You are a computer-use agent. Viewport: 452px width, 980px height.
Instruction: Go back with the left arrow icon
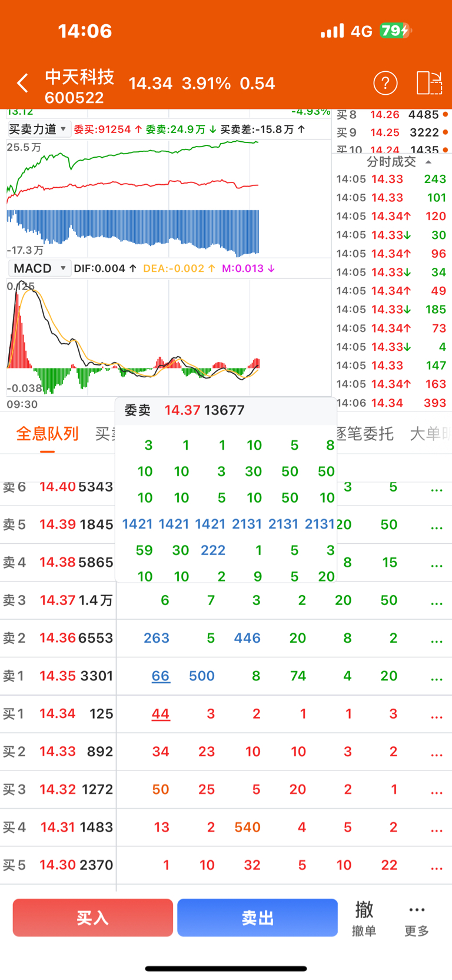[22, 83]
